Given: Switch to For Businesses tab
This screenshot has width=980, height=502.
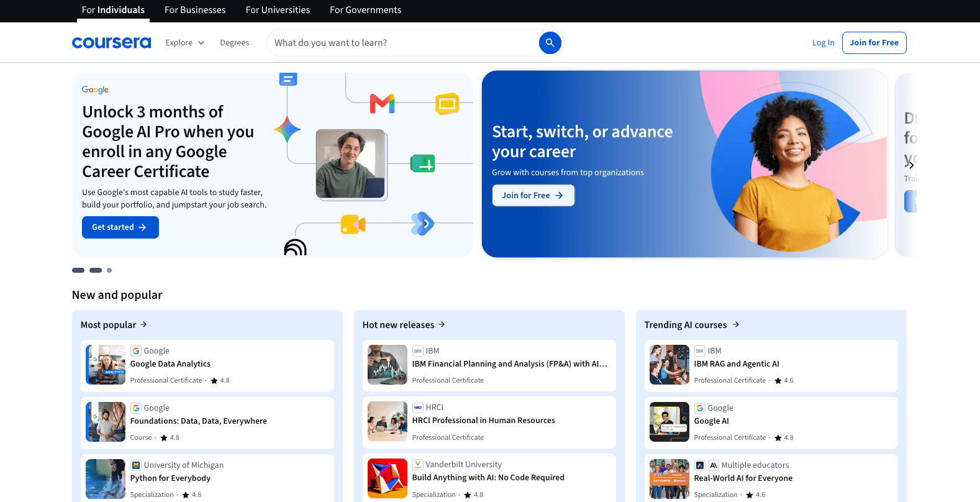Looking at the screenshot, I should [195, 10].
